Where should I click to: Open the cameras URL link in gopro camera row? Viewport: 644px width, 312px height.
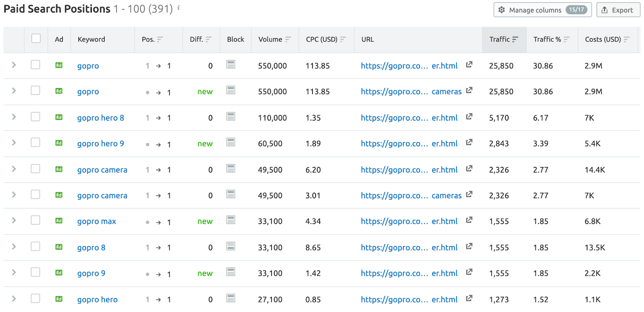(x=411, y=195)
